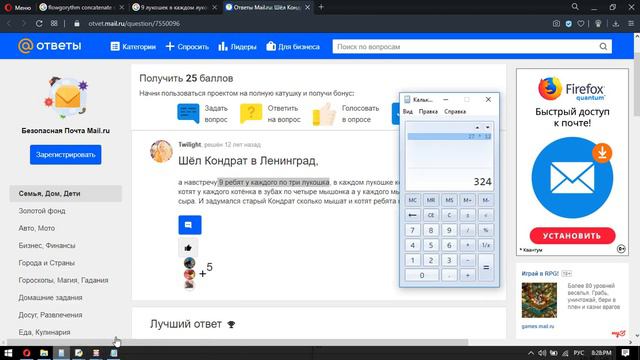Open a new browser tab
This screenshot has height=360, width=640.
click(x=321, y=7)
